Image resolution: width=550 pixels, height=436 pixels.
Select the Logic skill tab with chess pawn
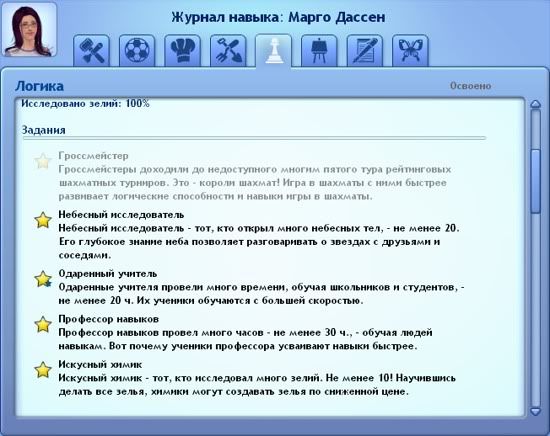[274, 51]
